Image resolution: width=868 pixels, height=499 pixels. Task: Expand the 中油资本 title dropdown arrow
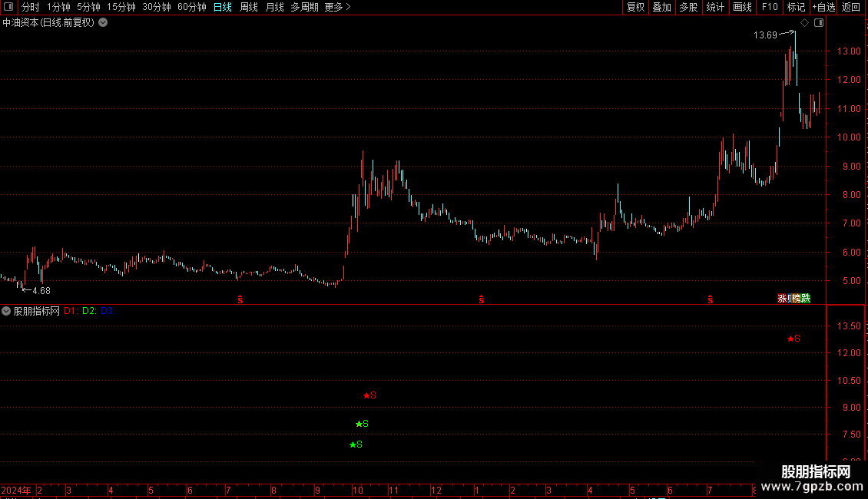pyautogui.click(x=103, y=23)
